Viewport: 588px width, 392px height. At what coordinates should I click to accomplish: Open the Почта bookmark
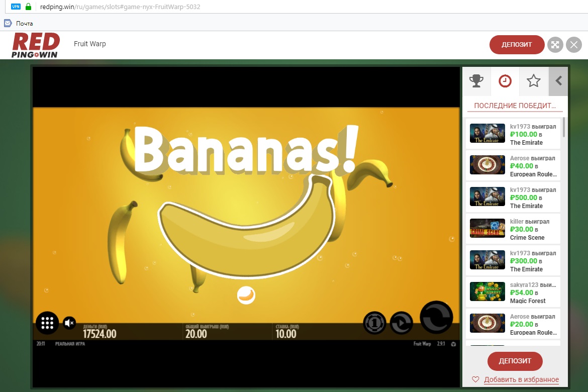19,23
